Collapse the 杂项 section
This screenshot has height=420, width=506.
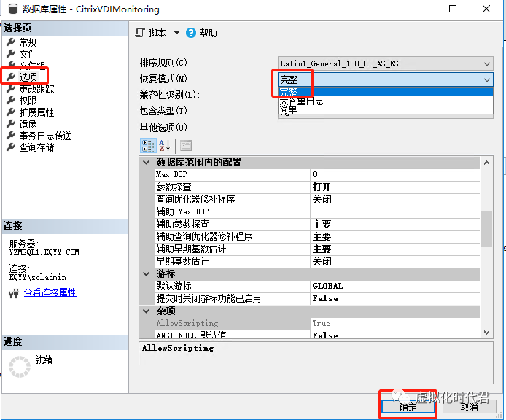point(147,311)
